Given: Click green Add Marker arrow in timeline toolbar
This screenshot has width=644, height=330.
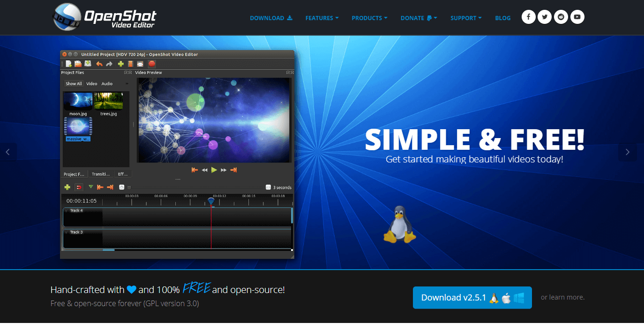Looking at the screenshot, I should (91, 186).
